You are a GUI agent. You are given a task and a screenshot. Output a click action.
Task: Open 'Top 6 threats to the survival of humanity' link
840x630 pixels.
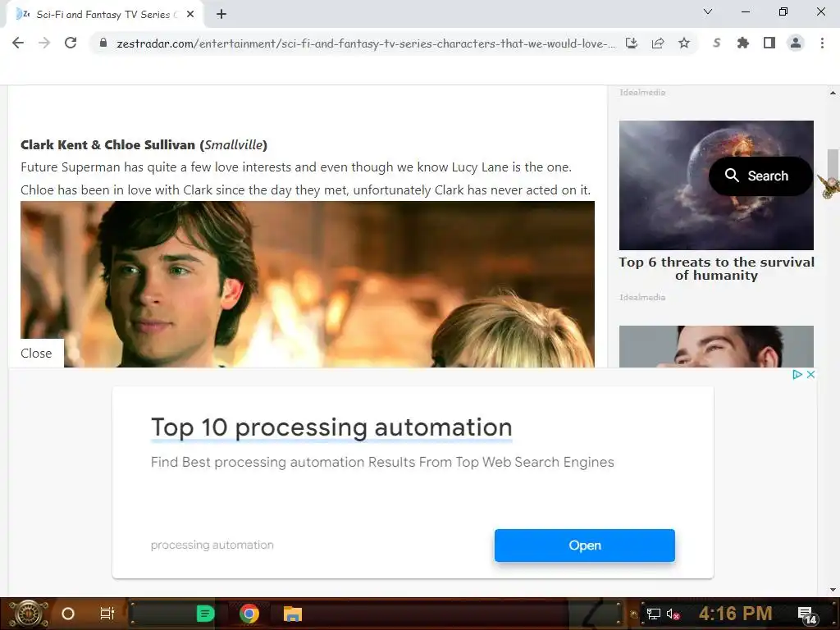[716, 268]
